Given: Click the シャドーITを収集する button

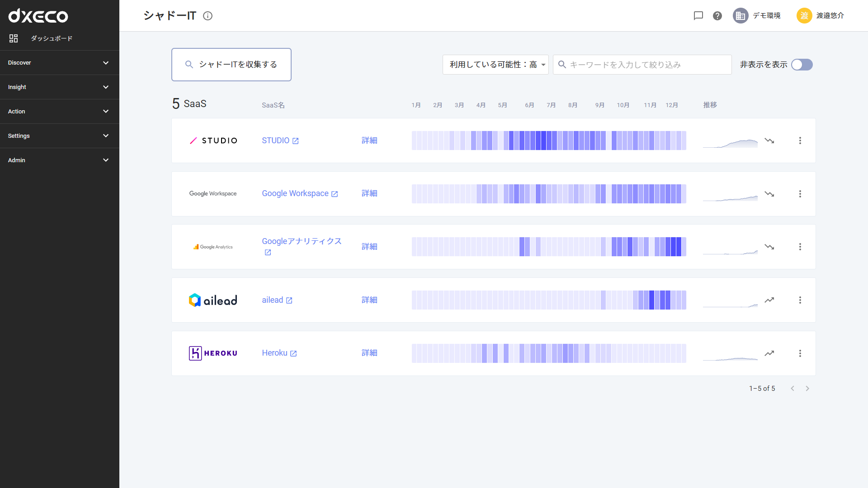Looking at the screenshot, I should (x=231, y=65).
